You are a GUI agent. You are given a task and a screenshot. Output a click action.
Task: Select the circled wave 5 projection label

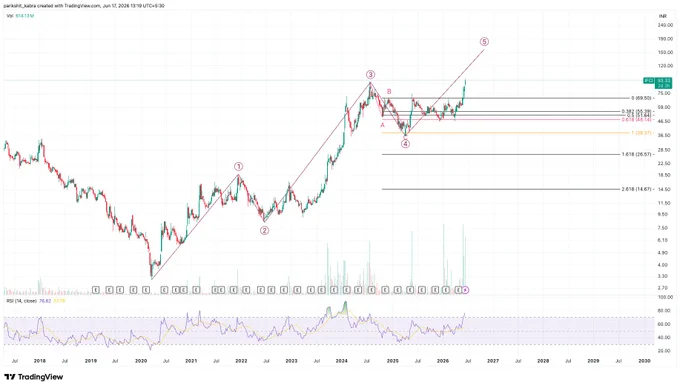[x=484, y=42]
